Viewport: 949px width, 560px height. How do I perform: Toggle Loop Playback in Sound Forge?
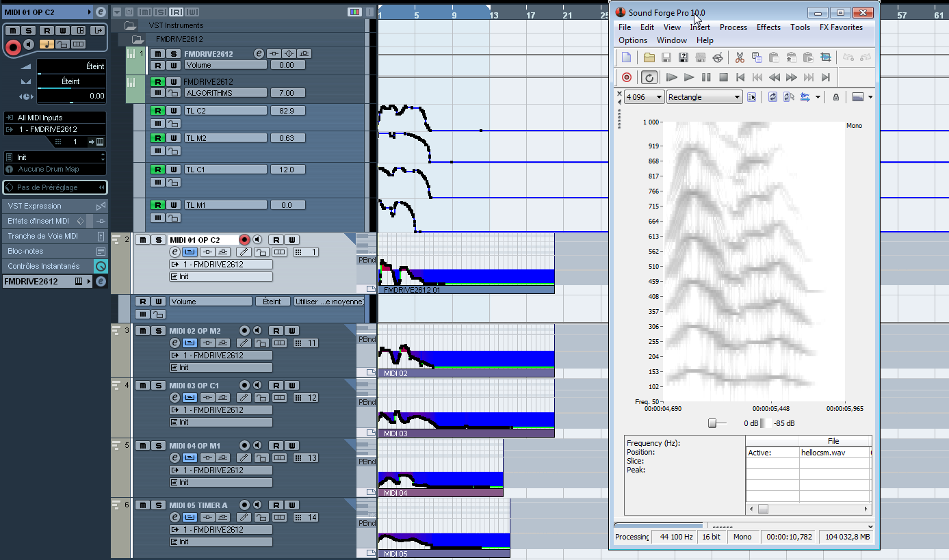tap(649, 78)
